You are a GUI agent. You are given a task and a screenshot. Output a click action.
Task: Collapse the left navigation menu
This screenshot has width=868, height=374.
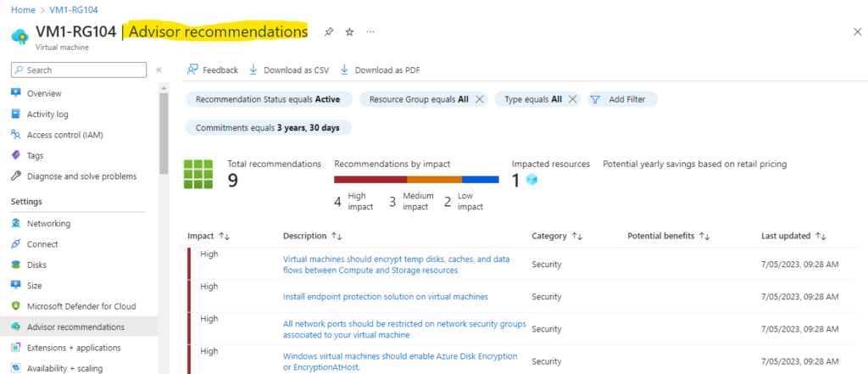coord(159,70)
